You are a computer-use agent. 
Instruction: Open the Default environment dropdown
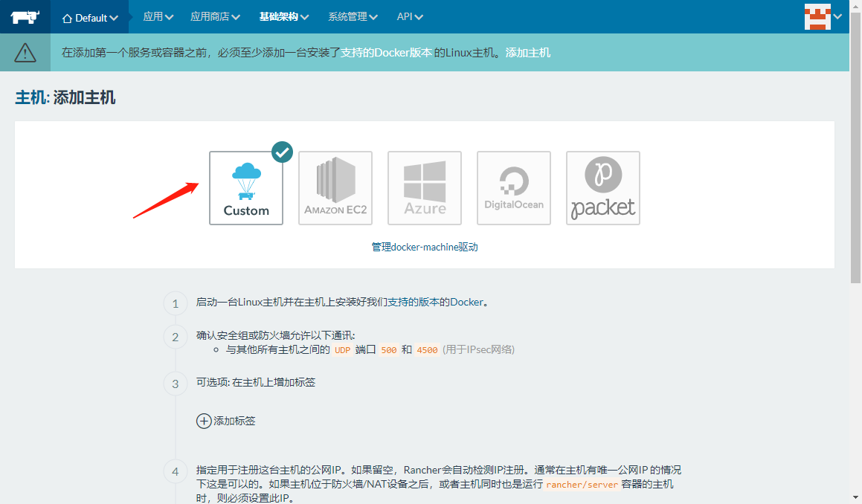click(90, 18)
